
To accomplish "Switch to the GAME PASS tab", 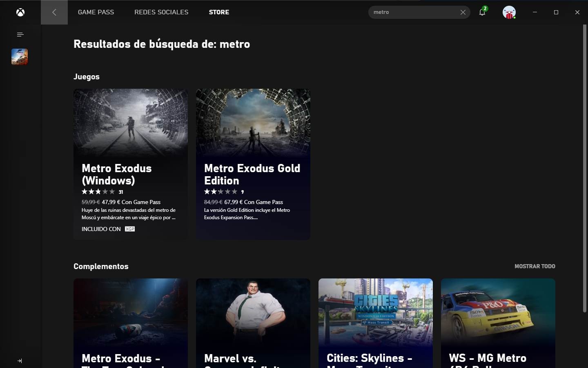I will point(96,12).
